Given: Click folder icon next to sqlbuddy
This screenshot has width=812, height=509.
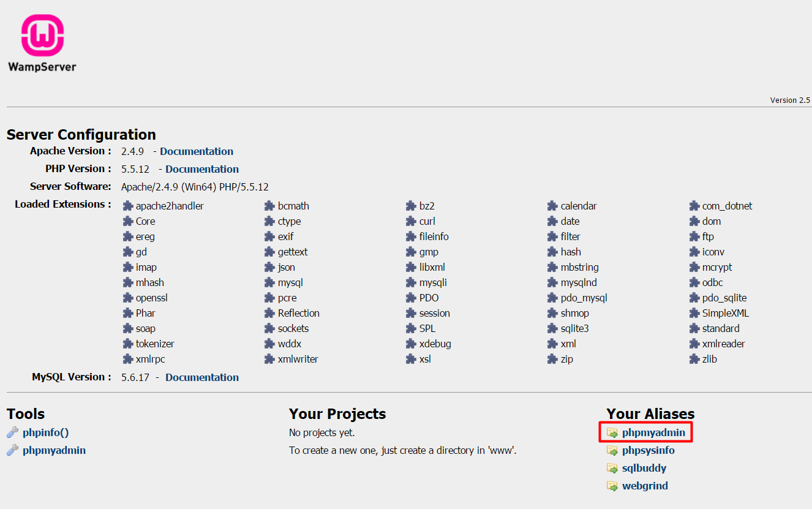Looking at the screenshot, I should click(612, 468).
